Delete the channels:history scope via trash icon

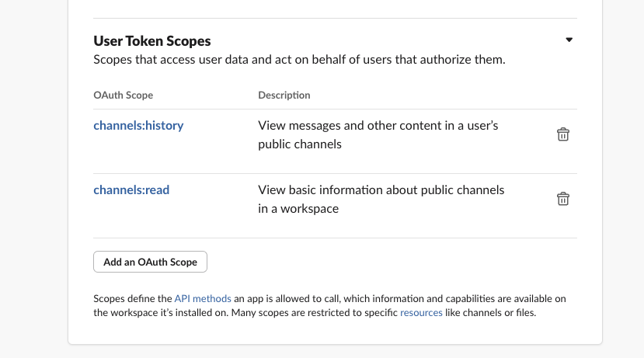(562, 134)
